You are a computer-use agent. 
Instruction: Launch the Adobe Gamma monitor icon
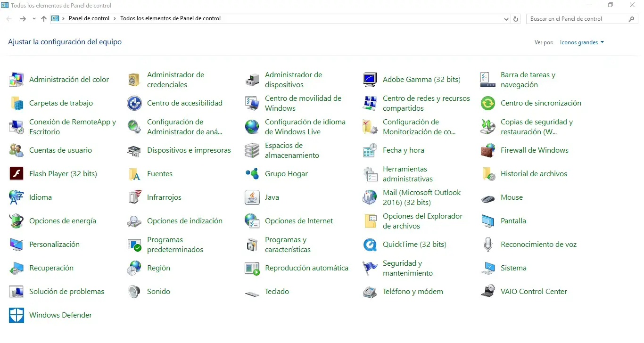pyautogui.click(x=370, y=80)
